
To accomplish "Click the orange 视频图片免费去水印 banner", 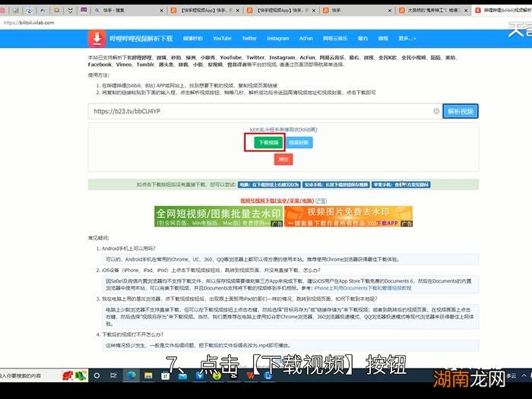I will [348, 216].
